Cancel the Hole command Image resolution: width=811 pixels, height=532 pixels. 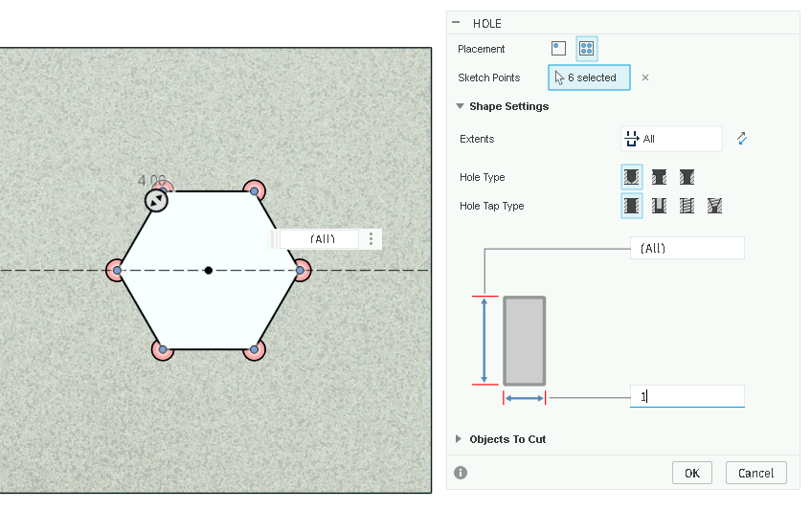pyautogui.click(x=755, y=473)
